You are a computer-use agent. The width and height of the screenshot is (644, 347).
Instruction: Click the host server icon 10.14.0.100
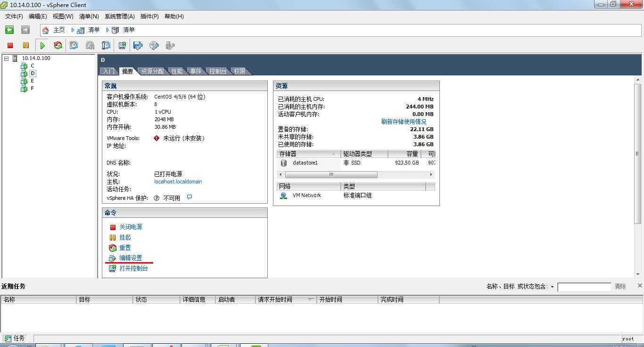[15, 58]
